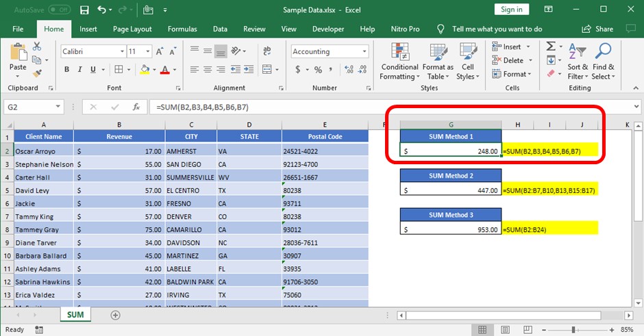Click the Paste clipboard icon
Image resolution: width=644 pixels, height=336 pixels.
[18, 53]
